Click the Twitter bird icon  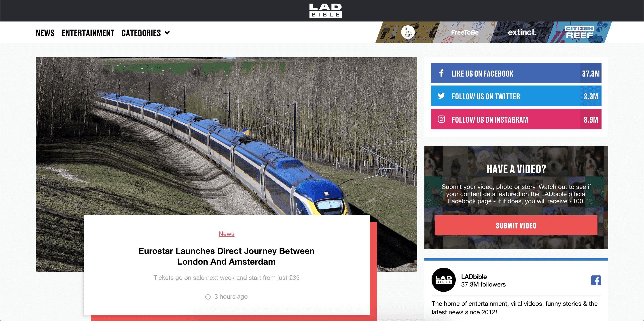441,96
